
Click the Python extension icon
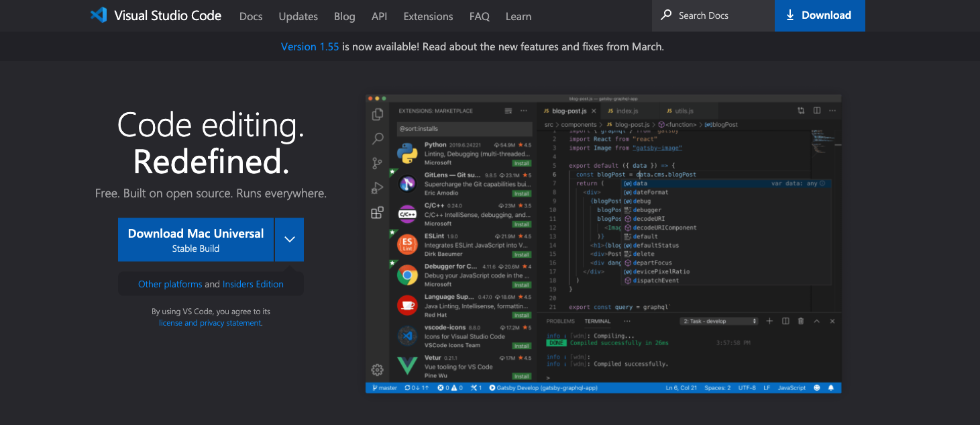pyautogui.click(x=407, y=153)
